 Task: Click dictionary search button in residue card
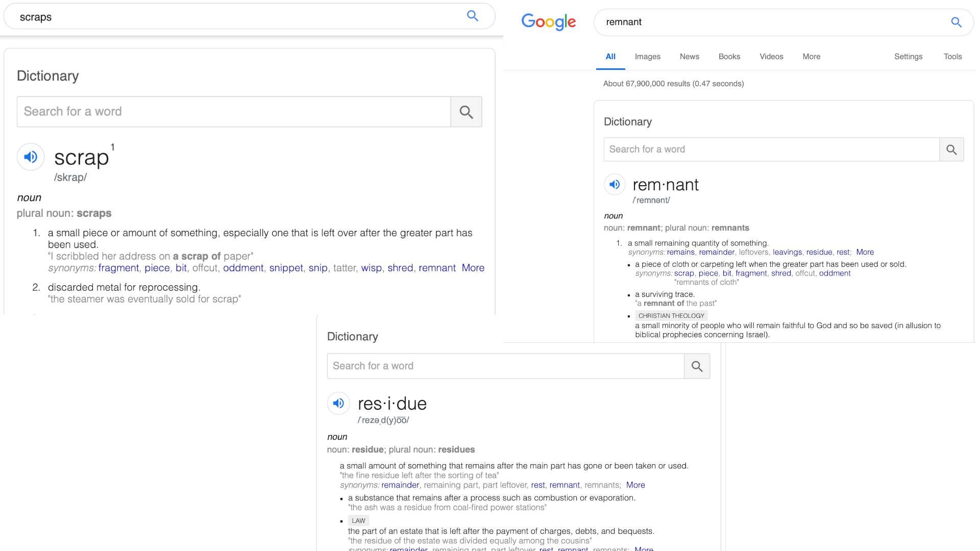[697, 366]
